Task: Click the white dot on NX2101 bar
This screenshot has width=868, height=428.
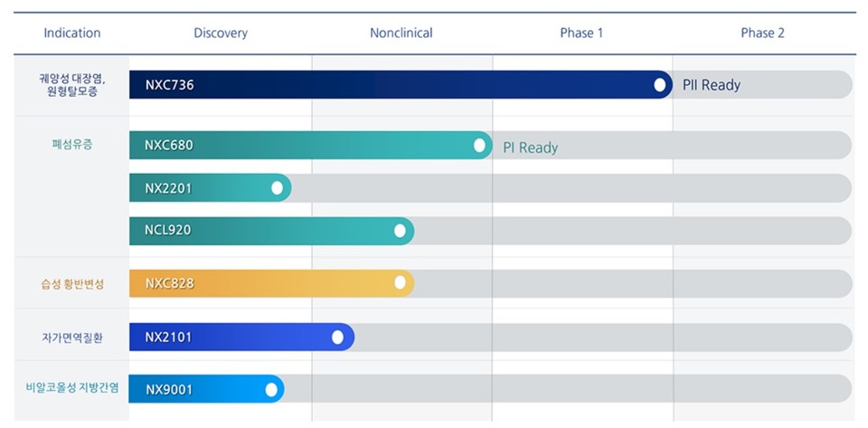Action: (337, 337)
